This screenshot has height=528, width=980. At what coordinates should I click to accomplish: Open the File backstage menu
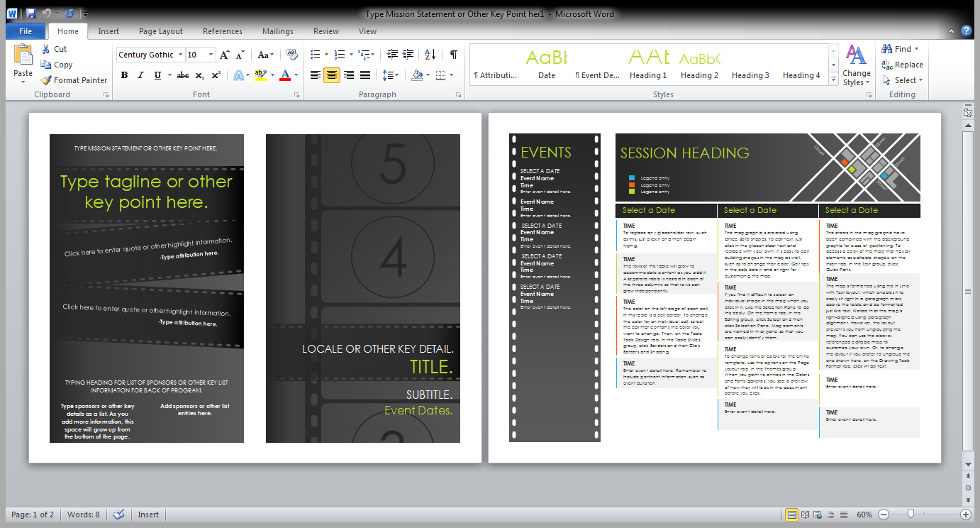click(25, 31)
